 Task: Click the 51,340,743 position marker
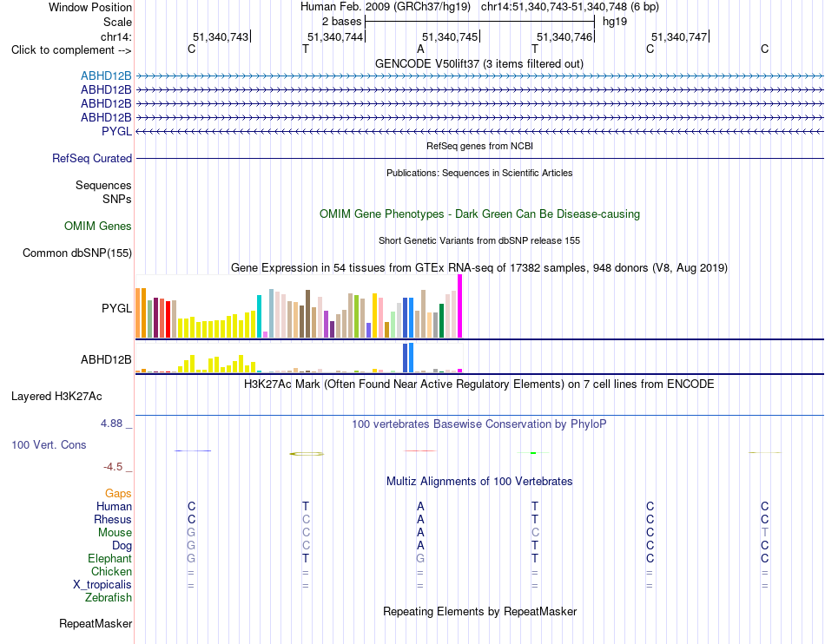tap(221, 36)
